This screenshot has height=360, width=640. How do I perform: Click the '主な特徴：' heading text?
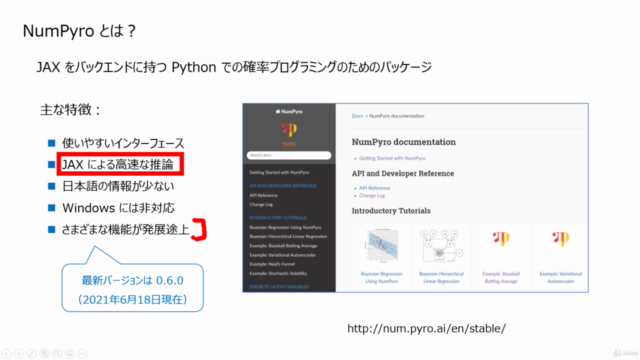[70, 110]
